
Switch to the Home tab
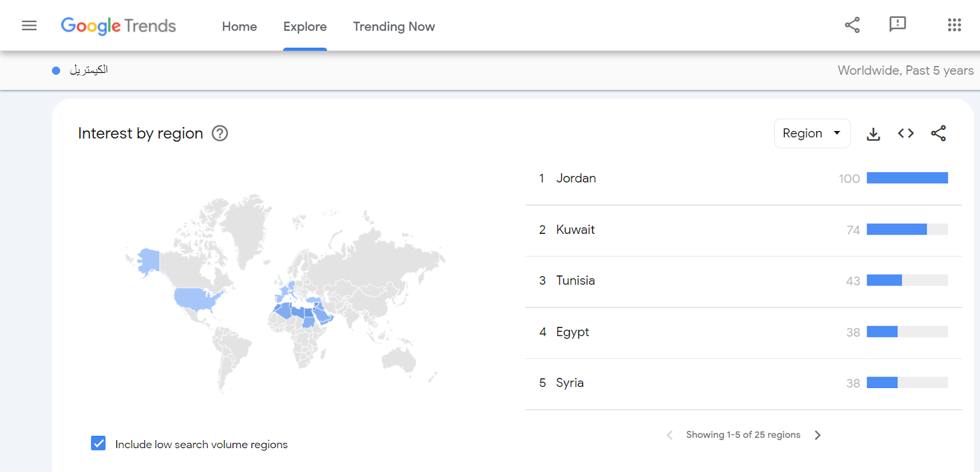(239, 27)
